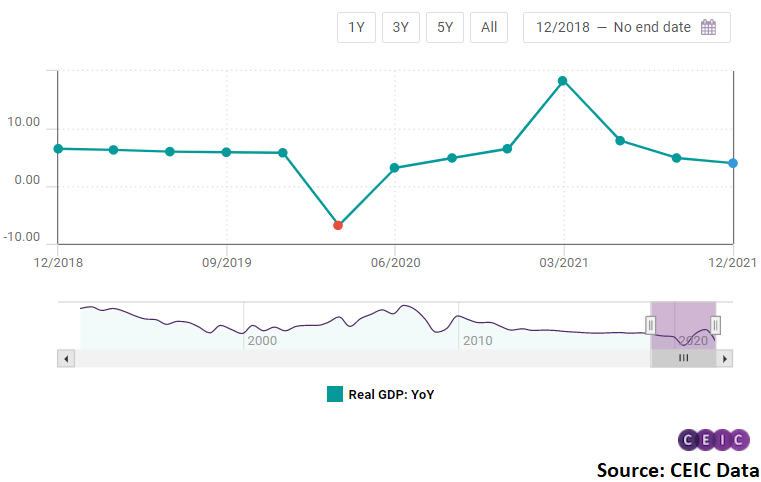
Task: Grab the right range handle on navigator
Action: (x=715, y=325)
